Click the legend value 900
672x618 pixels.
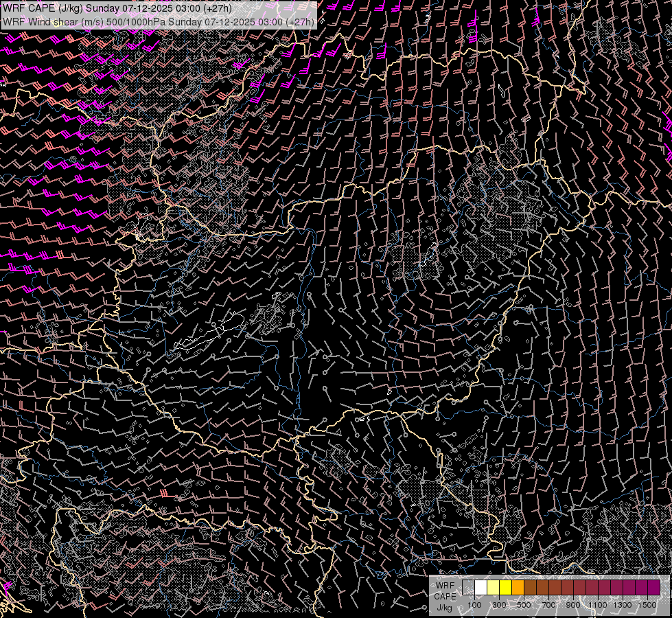pos(573,605)
